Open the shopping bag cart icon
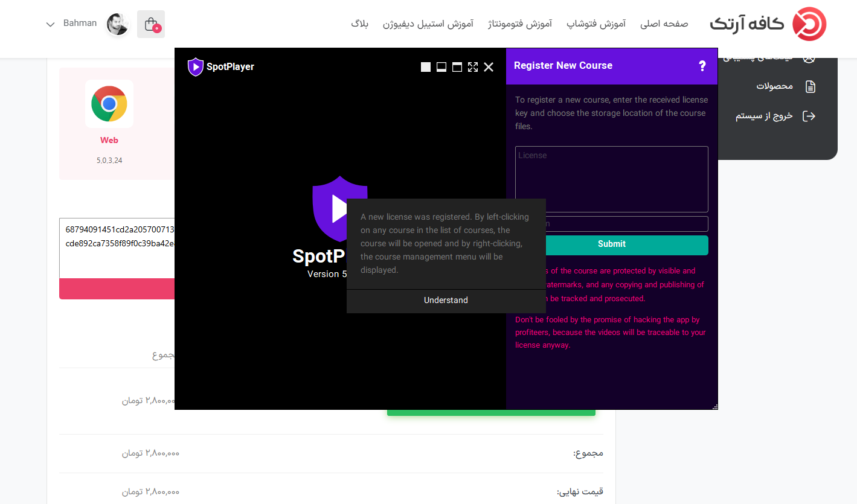This screenshot has height=504, width=857. click(151, 24)
